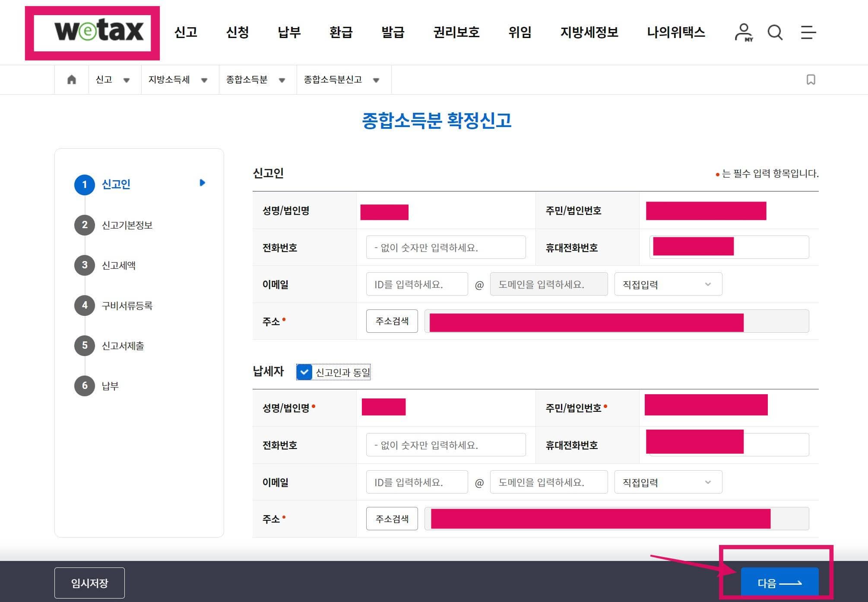The image size is (868, 602).
Task: Select step 1 신고인 circle indicator
Action: (x=85, y=185)
